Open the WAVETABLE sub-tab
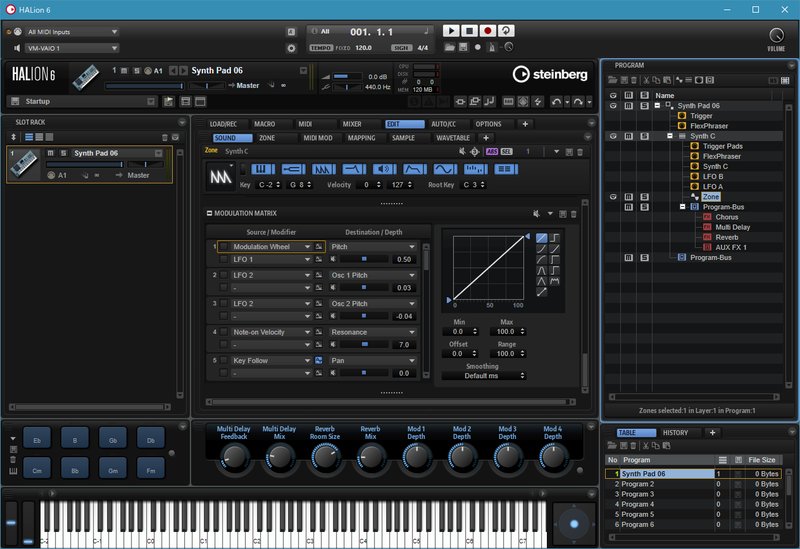 [x=453, y=138]
